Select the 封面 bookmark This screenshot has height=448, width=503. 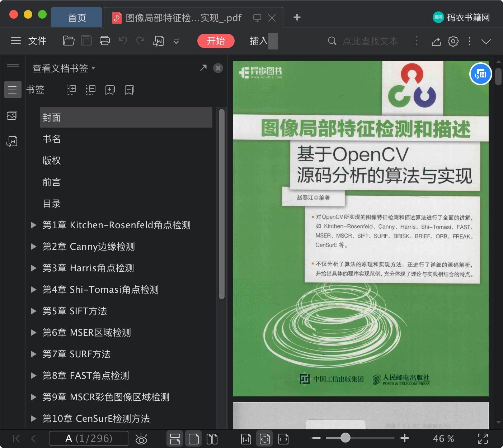[x=126, y=117]
